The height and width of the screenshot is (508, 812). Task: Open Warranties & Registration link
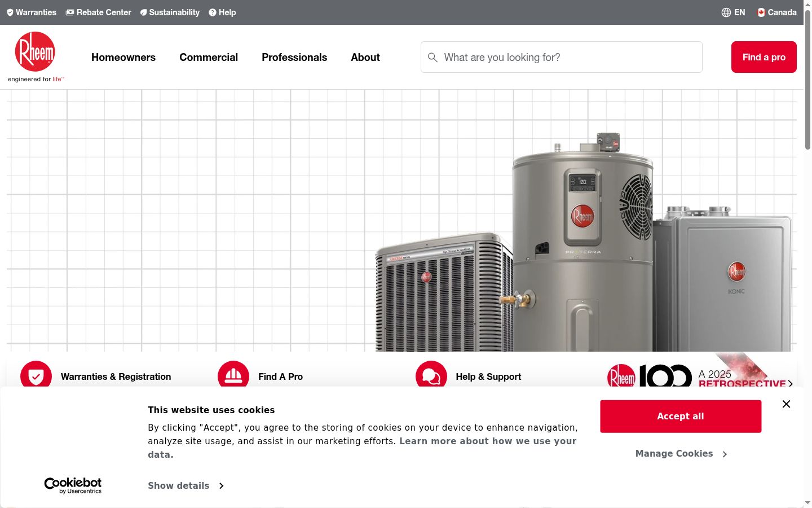[116, 376]
